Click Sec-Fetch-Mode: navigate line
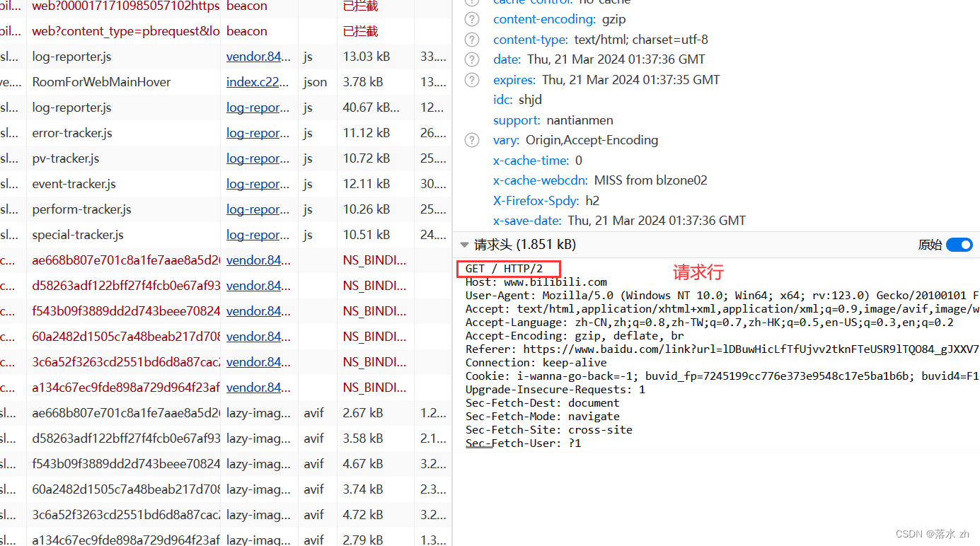 coord(542,417)
